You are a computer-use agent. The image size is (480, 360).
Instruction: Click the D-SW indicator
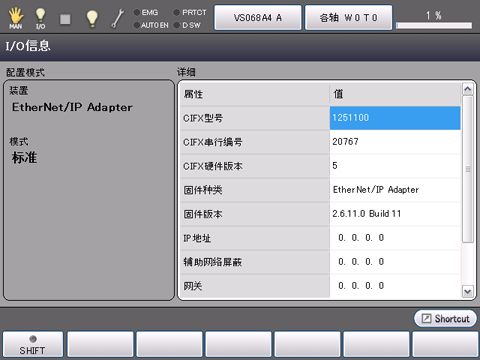point(187,25)
